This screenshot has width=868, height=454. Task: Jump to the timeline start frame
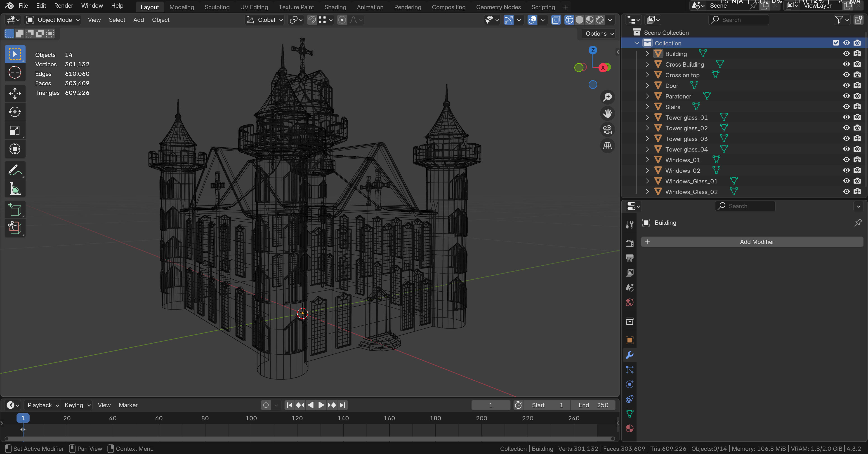pyautogui.click(x=289, y=405)
